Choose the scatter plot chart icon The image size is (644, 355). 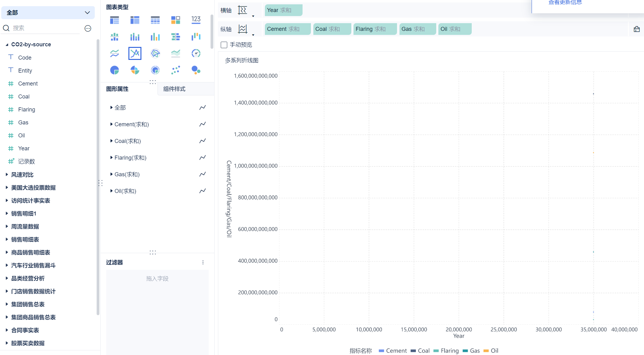point(175,70)
